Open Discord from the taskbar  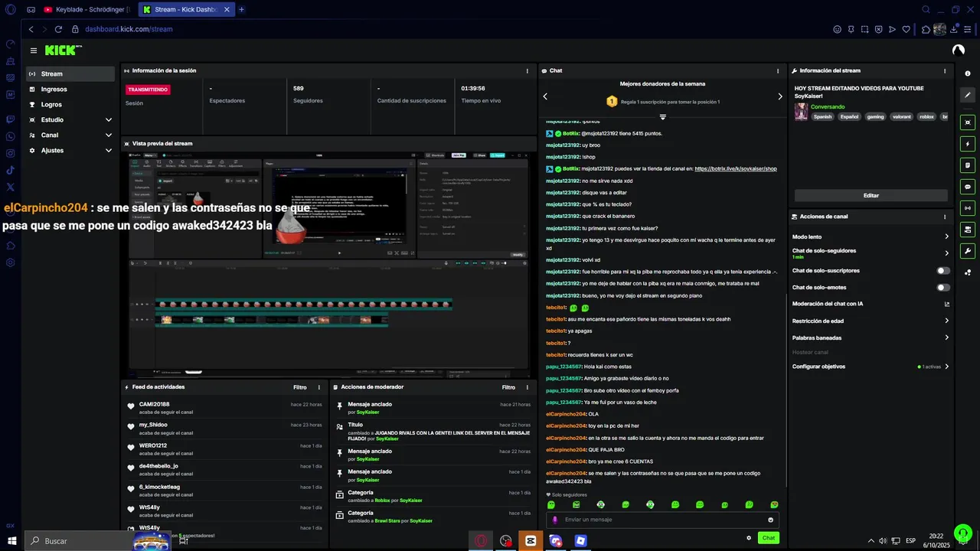pyautogui.click(x=556, y=541)
